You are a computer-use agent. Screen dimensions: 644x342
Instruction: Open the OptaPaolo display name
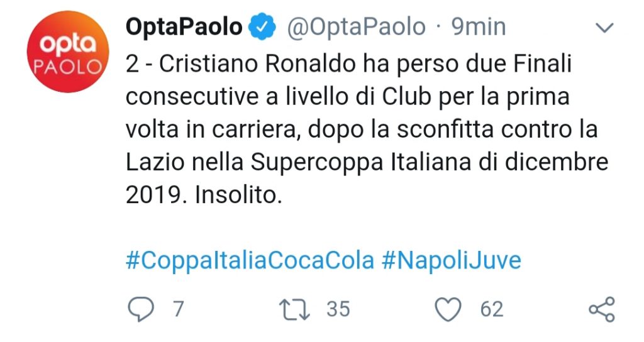click(184, 27)
